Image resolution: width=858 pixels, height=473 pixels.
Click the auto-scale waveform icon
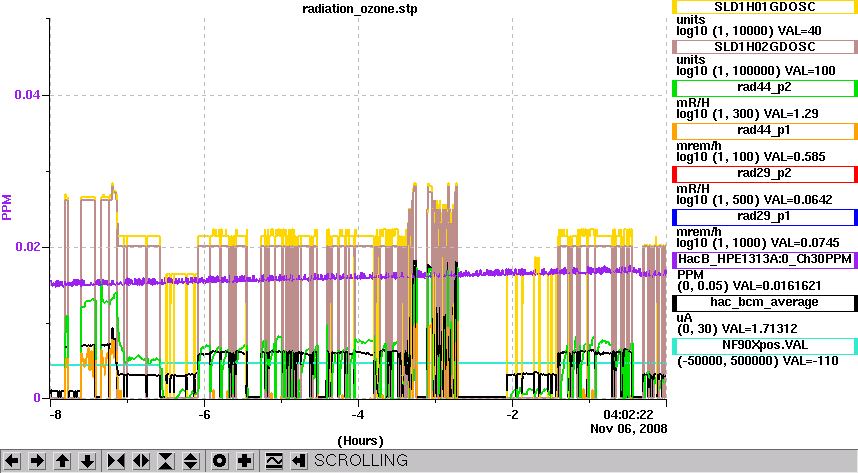tap(274, 461)
